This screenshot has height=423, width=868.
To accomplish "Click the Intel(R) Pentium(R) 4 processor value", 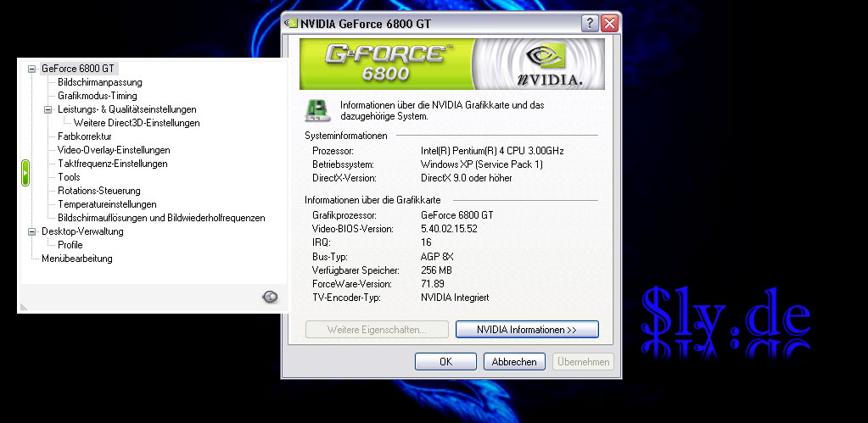I will (x=492, y=151).
